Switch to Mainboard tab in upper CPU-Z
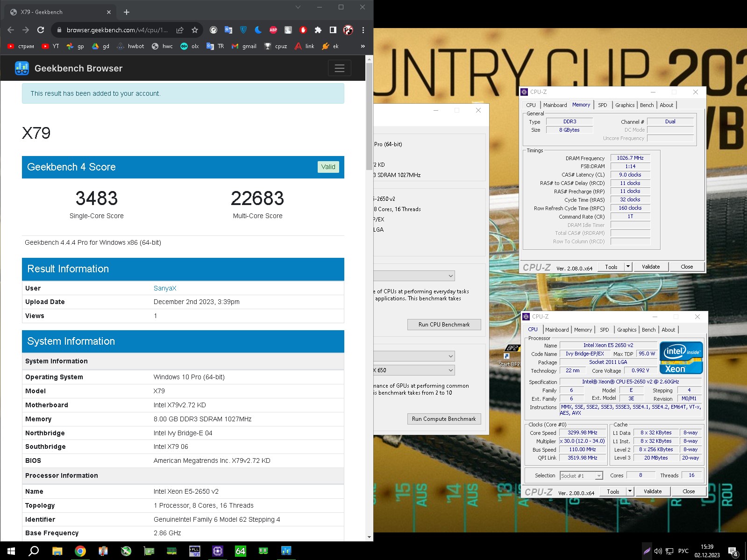Screen dimensions: 747x560 pyautogui.click(x=555, y=105)
